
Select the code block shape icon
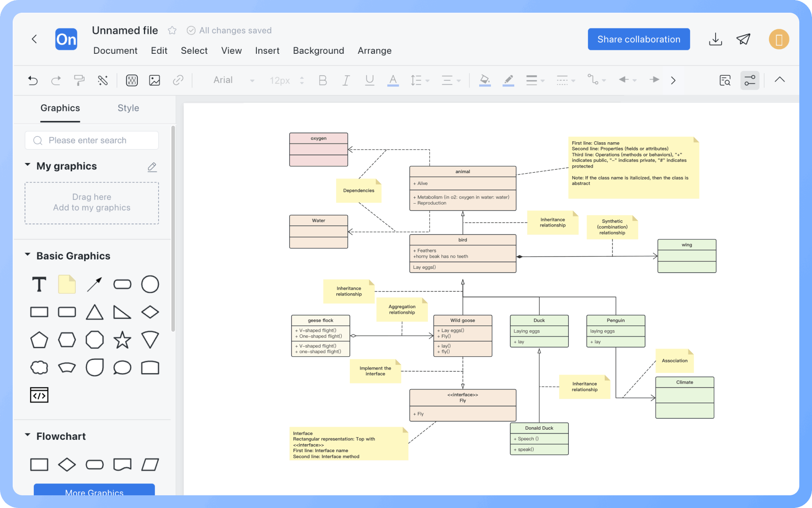(x=39, y=395)
